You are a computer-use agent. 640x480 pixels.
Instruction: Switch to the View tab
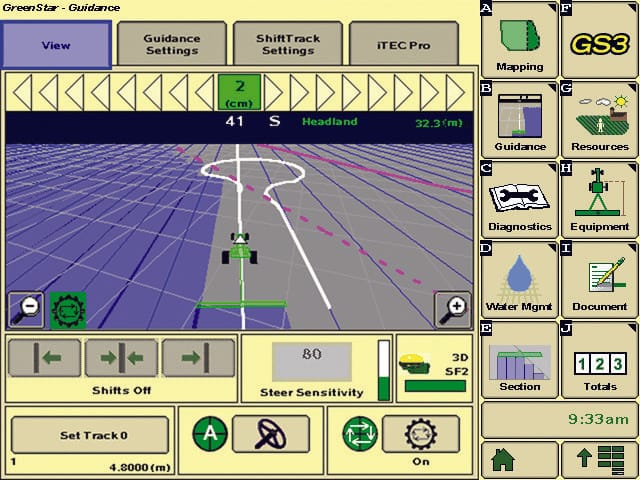click(56, 45)
